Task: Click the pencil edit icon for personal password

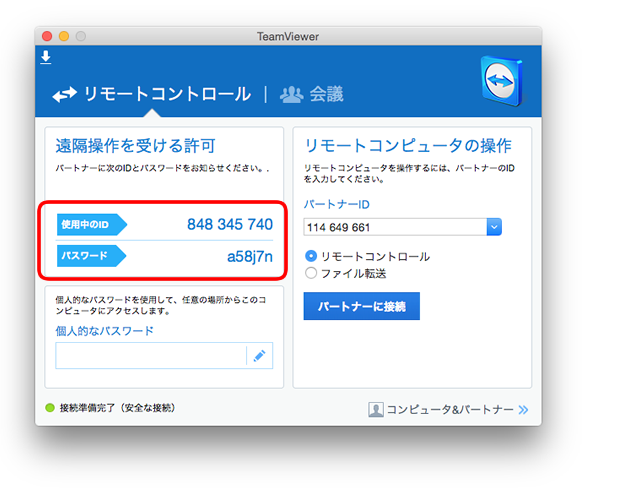Action: point(259,356)
